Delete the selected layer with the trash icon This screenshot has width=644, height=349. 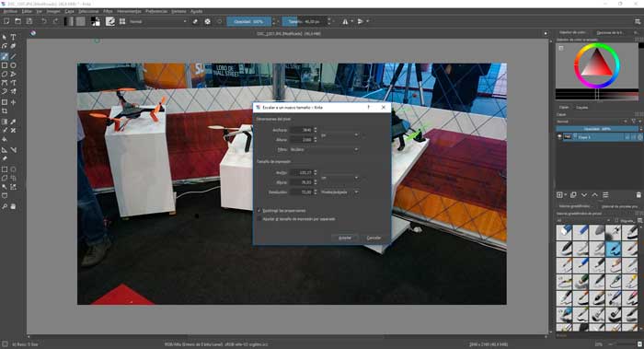[x=638, y=195]
